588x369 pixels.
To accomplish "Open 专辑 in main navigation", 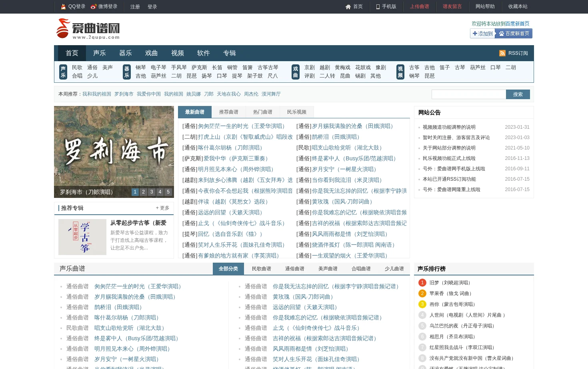I will [x=230, y=53].
